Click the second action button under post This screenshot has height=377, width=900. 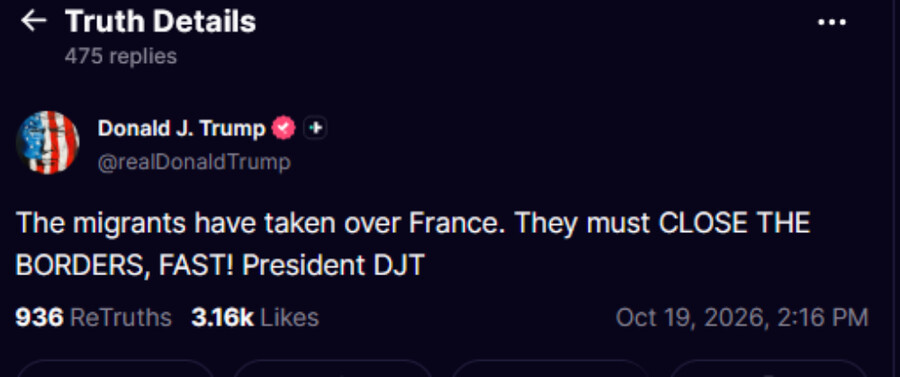click(332, 368)
